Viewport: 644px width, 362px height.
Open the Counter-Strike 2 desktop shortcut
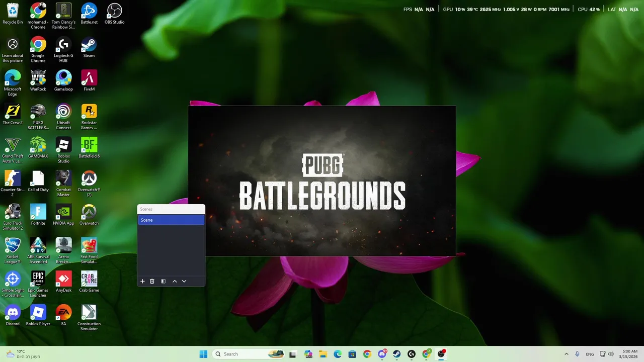click(13, 184)
